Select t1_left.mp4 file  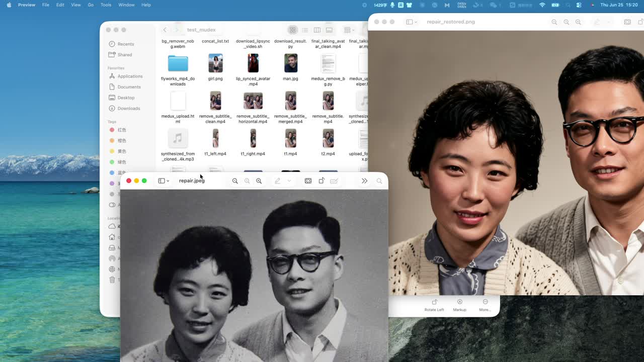tap(215, 138)
